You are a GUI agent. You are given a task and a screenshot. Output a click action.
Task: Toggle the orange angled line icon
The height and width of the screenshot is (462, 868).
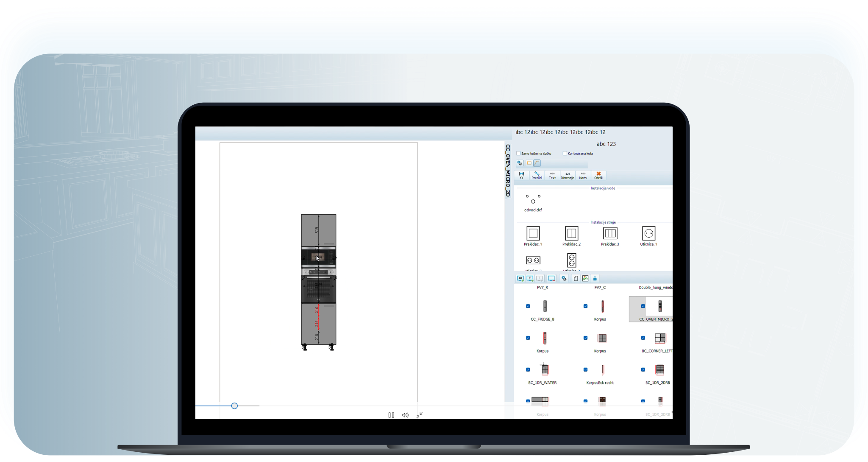pos(537,163)
